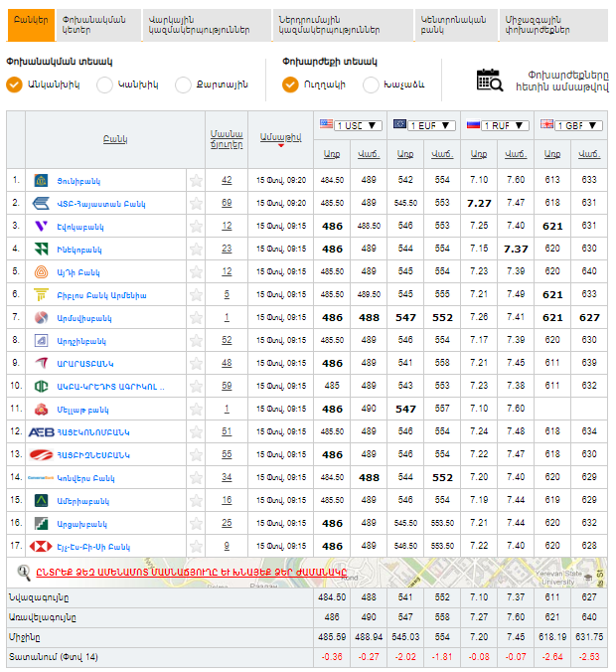This screenshot has height=672, width=616.
Task: Open calendar icon for historical rates
Action: (490, 80)
